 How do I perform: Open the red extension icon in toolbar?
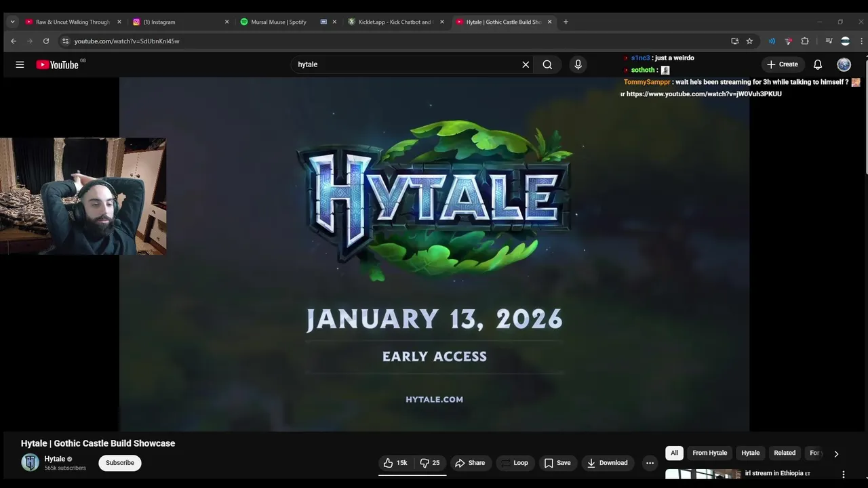coord(788,41)
